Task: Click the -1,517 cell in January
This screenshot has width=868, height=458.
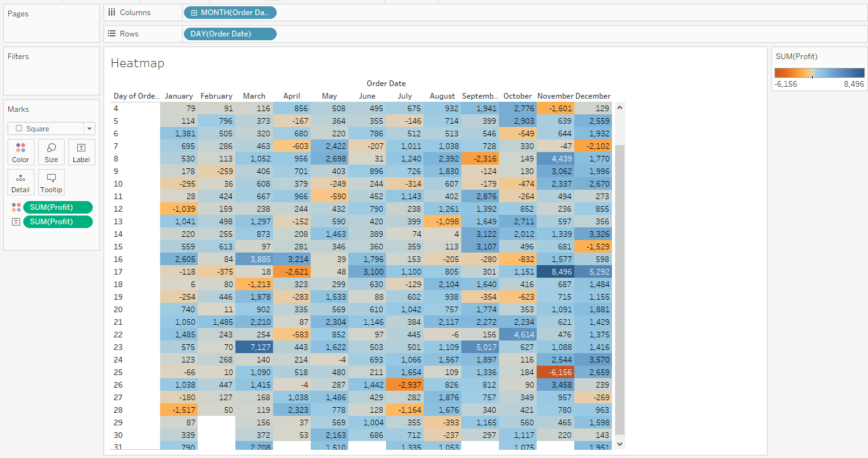Action: (179, 410)
